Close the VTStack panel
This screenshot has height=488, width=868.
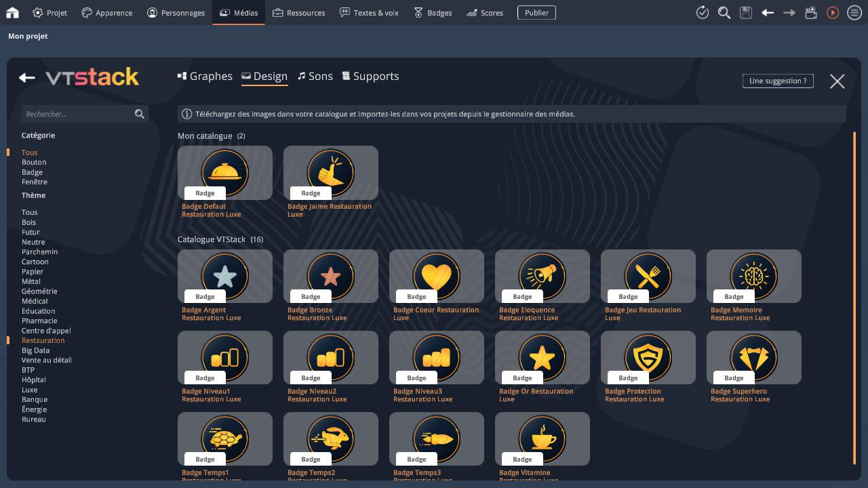coord(837,81)
